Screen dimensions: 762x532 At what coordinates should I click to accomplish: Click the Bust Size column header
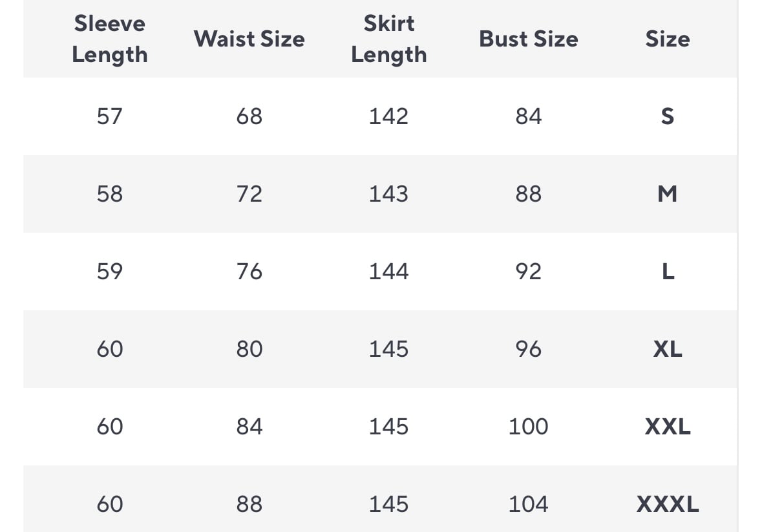[528, 39]
